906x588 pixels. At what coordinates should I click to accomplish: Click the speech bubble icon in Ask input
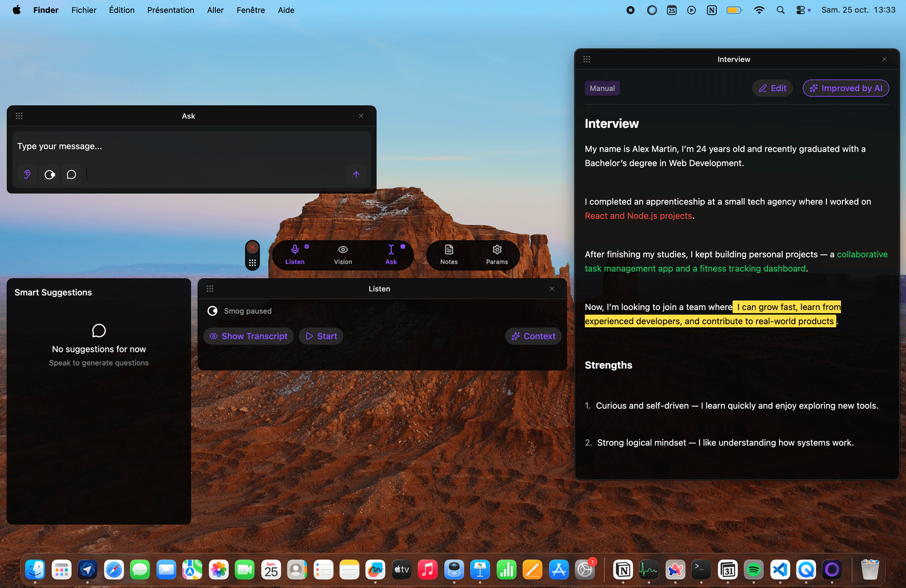point(71,174)
